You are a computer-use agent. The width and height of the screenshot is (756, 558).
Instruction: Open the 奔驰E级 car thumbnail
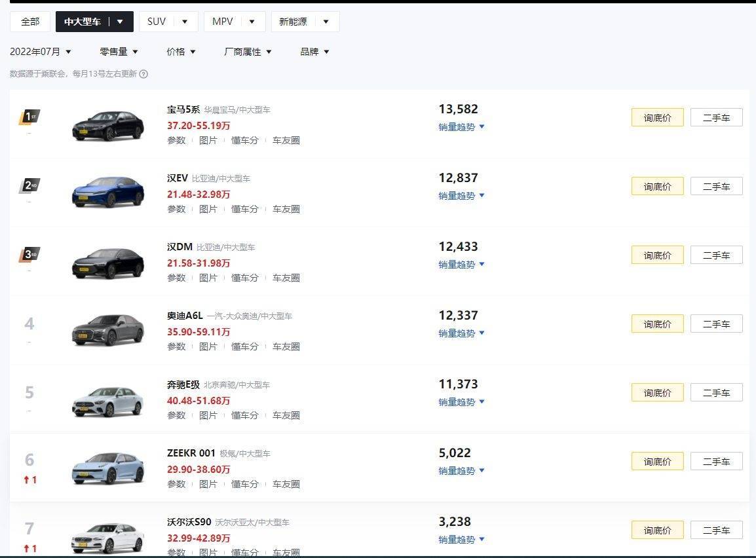pos(107,401)
